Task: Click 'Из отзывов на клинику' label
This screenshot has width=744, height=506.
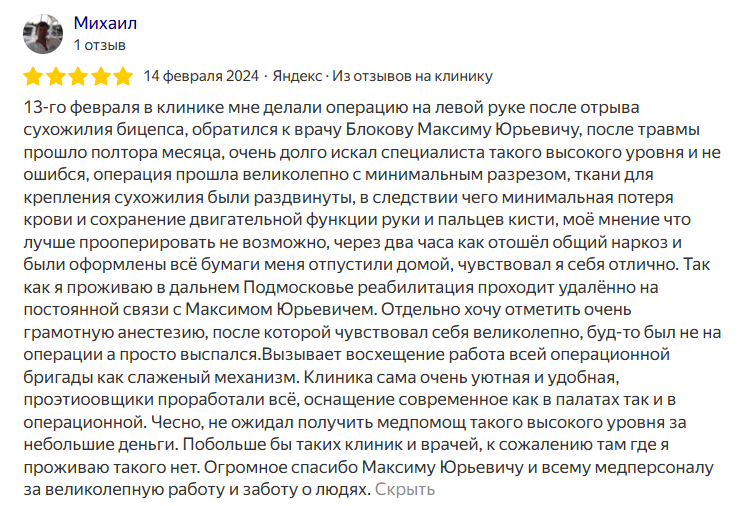Action: click(x=412, y=77)
